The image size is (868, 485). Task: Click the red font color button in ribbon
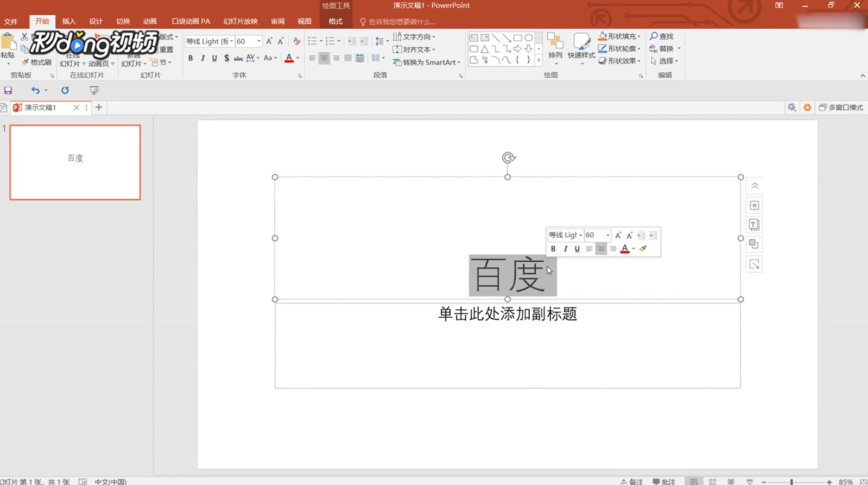tap(289, 58)
